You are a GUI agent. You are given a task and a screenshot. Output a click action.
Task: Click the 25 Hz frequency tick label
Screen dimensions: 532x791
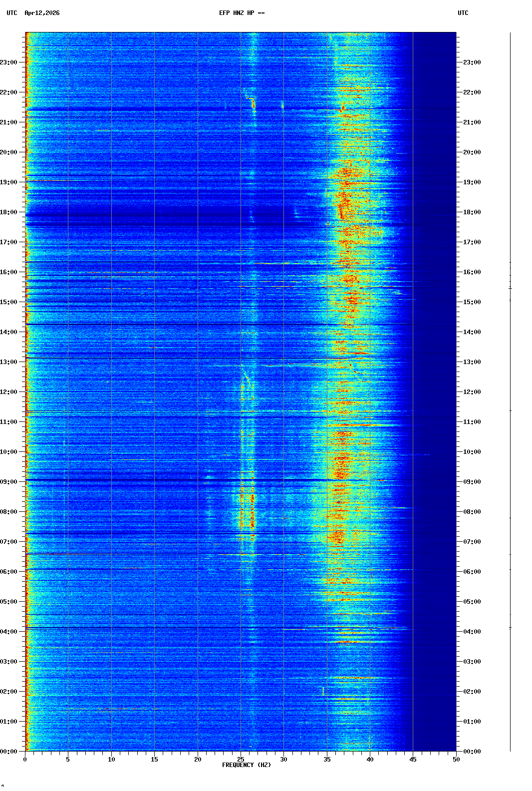tap(241, 760)
